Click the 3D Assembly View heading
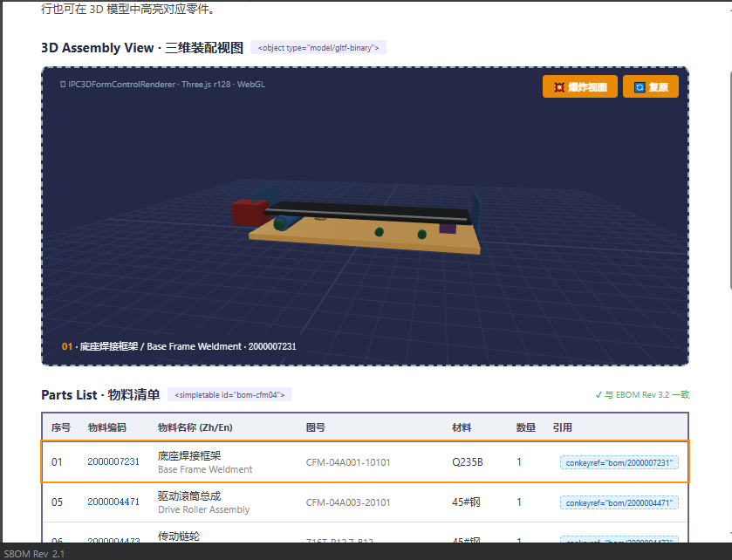 click(142, 48)
